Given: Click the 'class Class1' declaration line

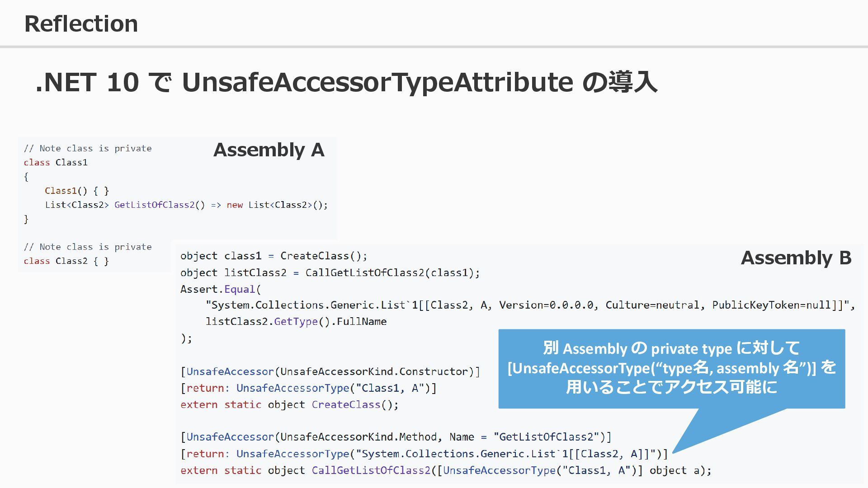Looking at the screenshot, I should coord(56,162).
